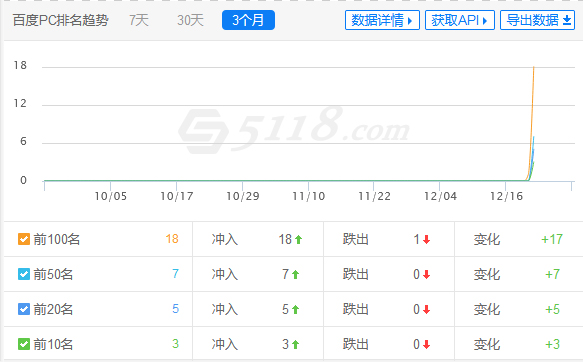Screen dimensions: 583x362
Task: Click the 前100名 label
Action: point(57,239)
